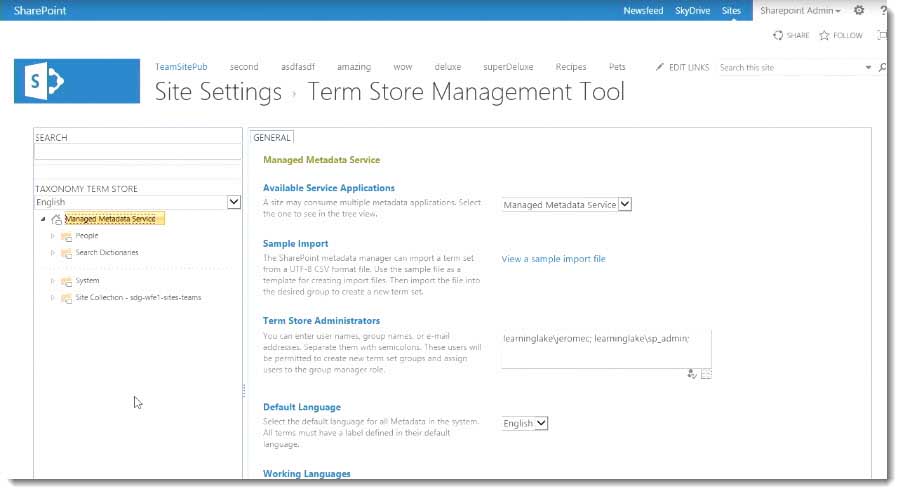
Task: Click the Term Store Administrators people field
Action: pyautogui.click(x=606, y=349)
